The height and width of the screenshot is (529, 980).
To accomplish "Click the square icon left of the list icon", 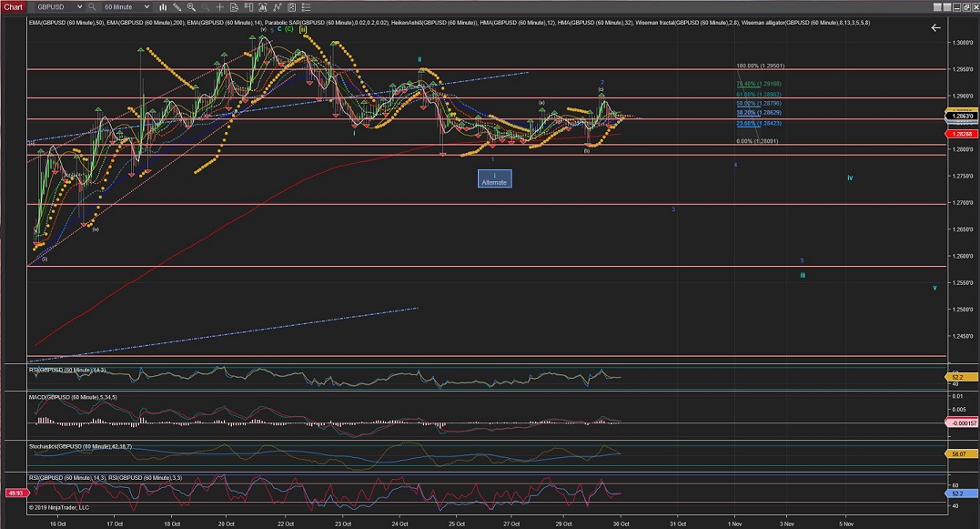I will (x=292, y=7).
